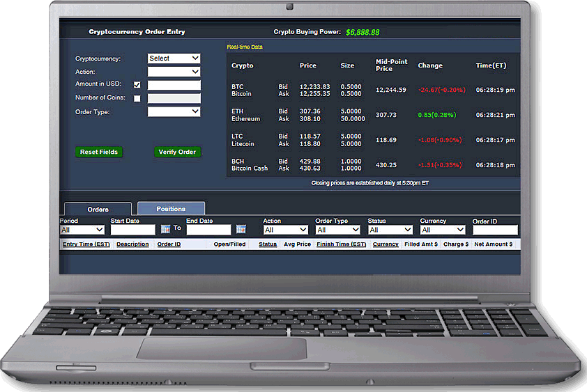Image resolution: width=587 pixels, height=392 pixels.
Task: Click the BTC ask price 12,255.35
Action: [314, 94]
